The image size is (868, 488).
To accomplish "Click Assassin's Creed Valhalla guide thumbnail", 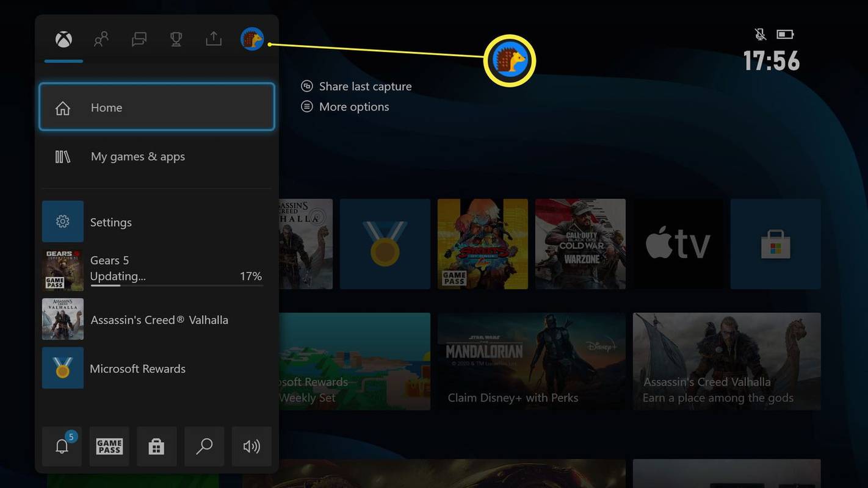I will tap(63, 319).
